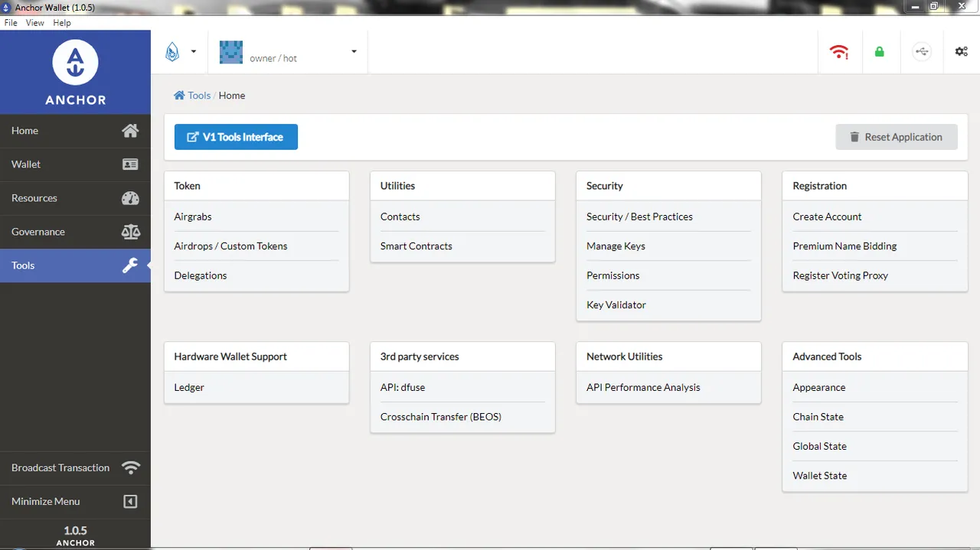Click the breadcrumb home icon

tap(179, 96)
